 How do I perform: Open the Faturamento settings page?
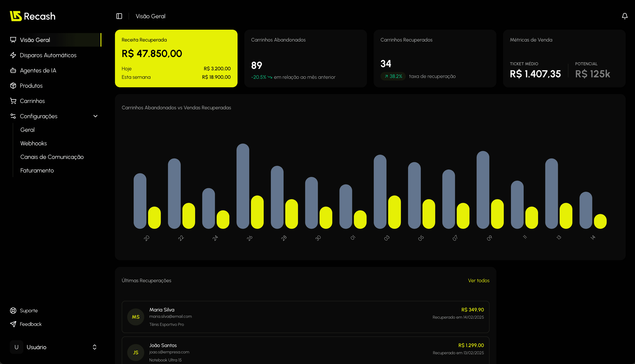(37, 170)
